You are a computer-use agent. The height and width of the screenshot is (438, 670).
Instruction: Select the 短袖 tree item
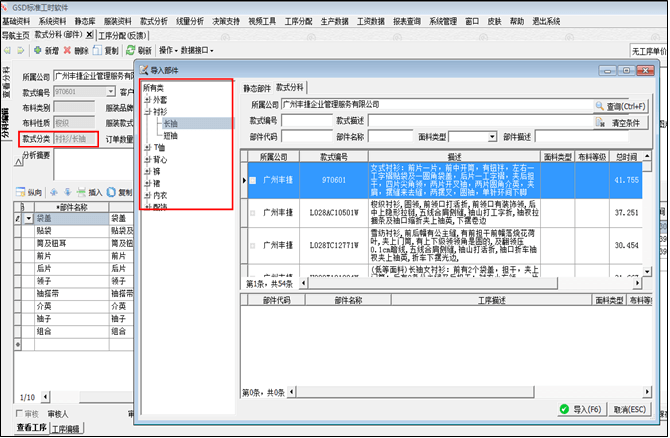[x=170, y=136]
